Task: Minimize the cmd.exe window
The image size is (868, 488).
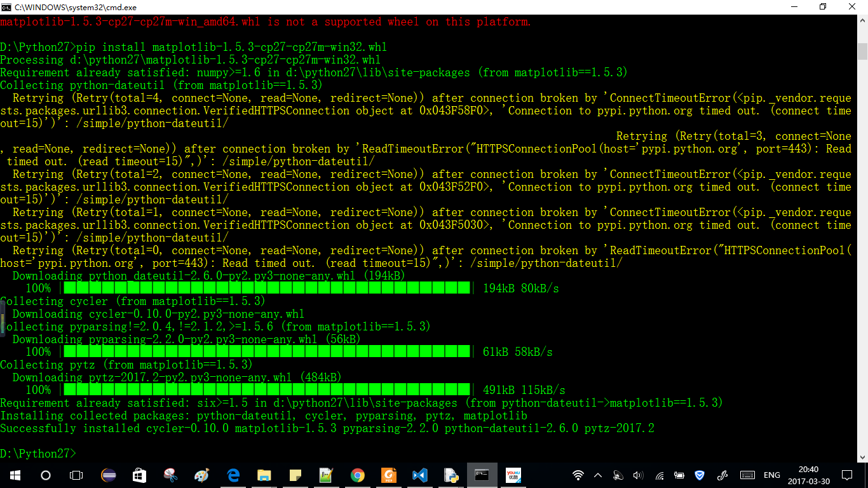Action: [794, 6]
